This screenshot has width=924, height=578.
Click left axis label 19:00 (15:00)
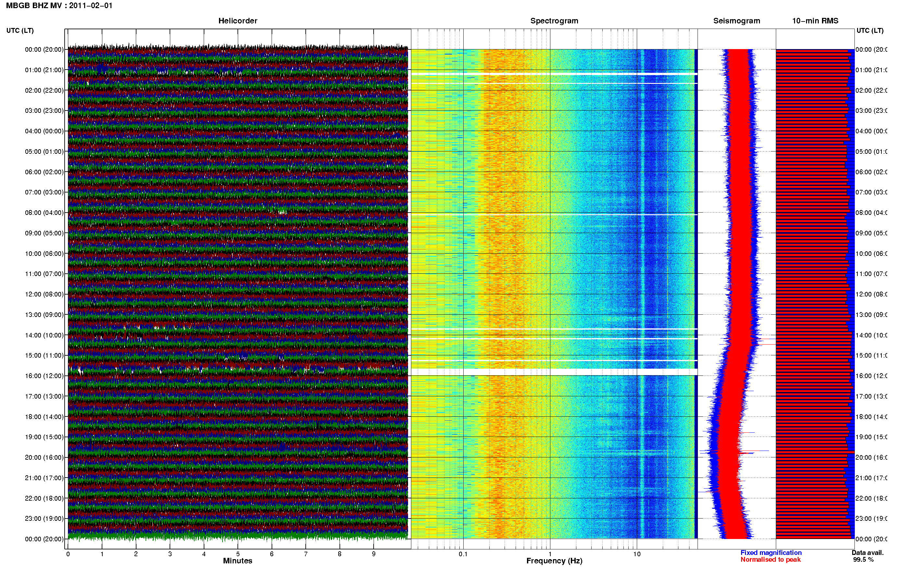(x=44, y=437)
